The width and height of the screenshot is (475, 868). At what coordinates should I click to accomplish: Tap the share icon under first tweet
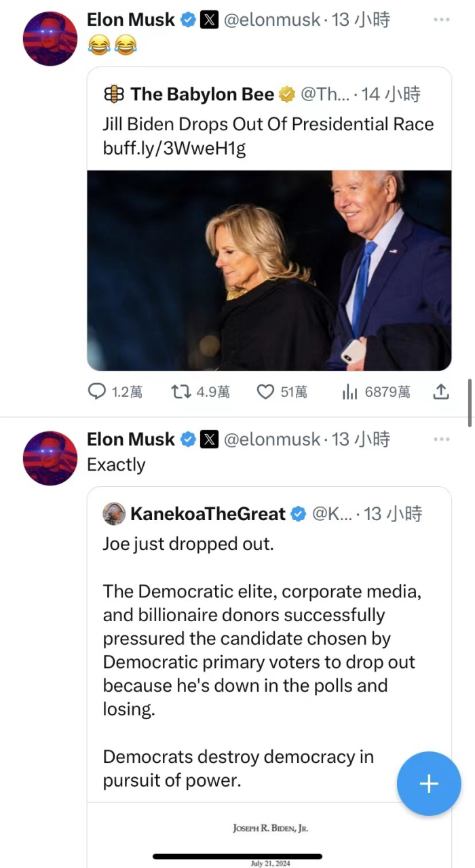(441, 391)
